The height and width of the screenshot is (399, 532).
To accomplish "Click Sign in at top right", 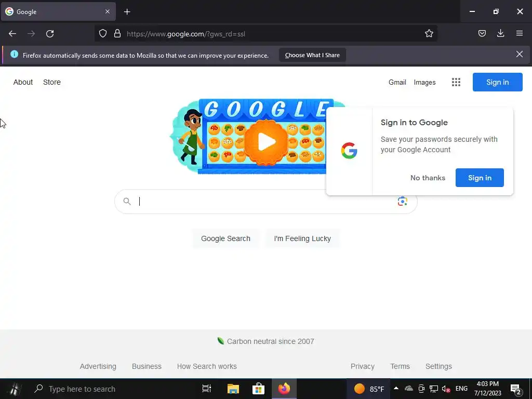I will coord(497,82).
